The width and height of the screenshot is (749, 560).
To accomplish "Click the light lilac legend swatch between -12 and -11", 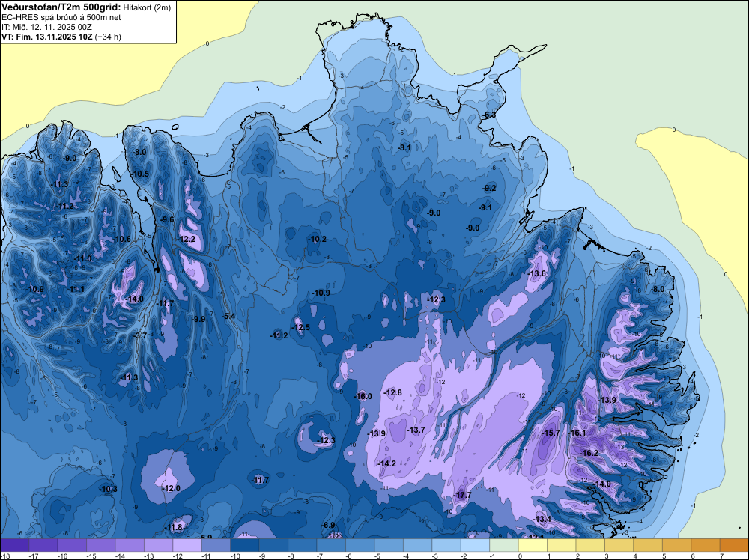I will pyautogui.click(x=187, y=545).
